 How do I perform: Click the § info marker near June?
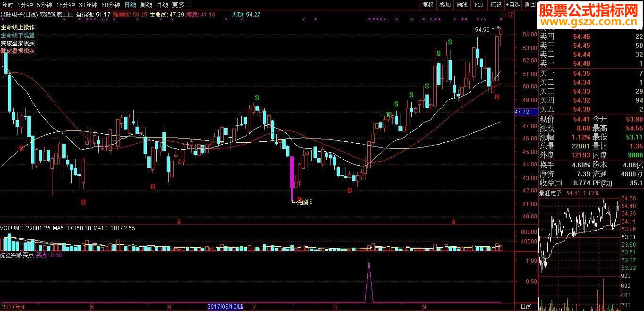[x=178, y=221]
